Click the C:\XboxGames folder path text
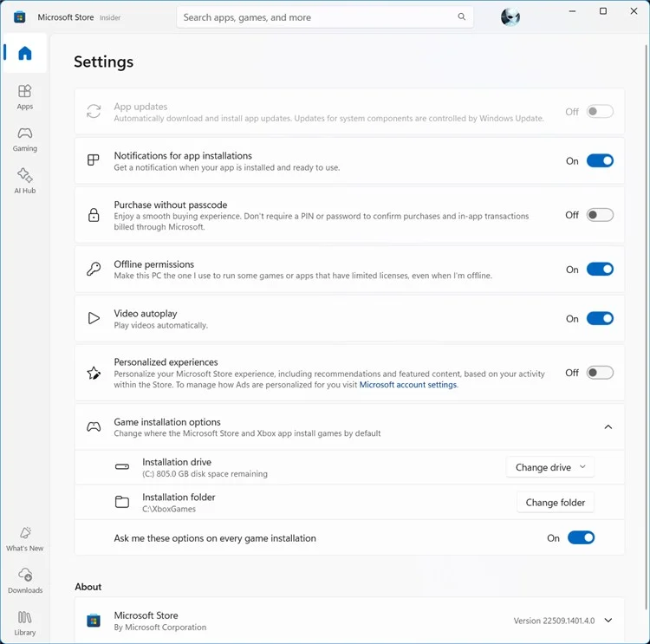The height and width of the screenshot is (644, 650). coord(169,509)
